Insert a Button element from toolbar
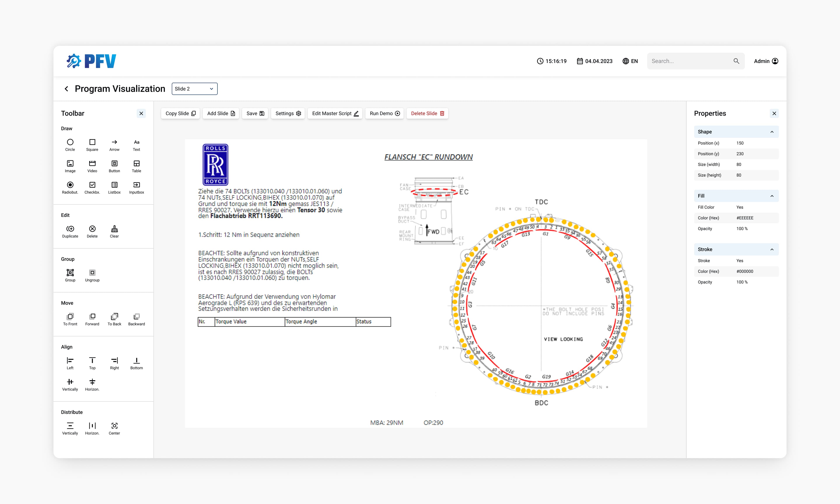Viewport: 840px width, 504px height. point(114,166)
